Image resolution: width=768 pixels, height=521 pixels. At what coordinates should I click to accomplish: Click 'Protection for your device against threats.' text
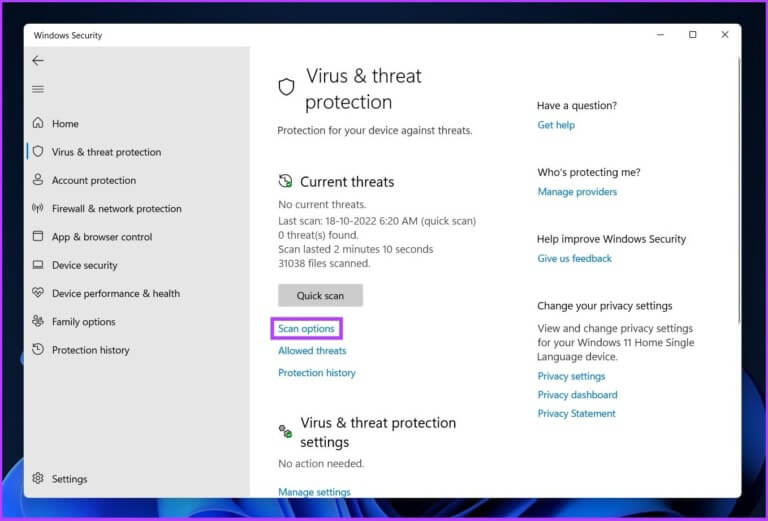375,130
